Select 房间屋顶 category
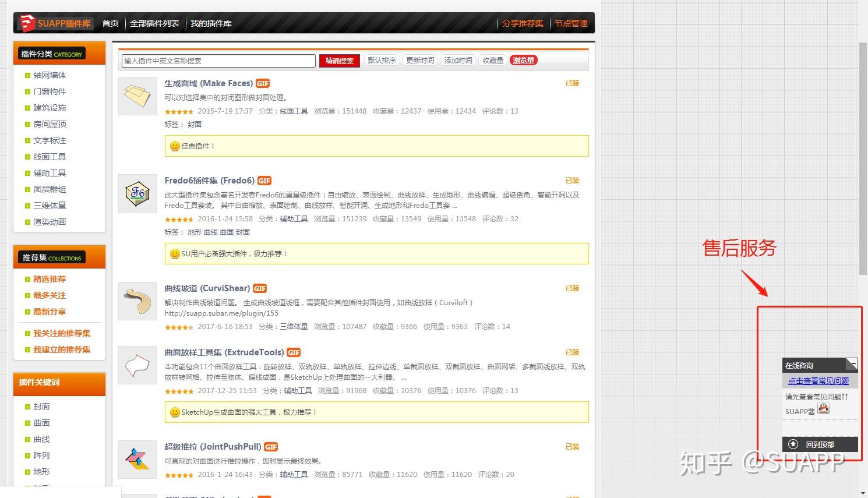 pyautogui.click(x=50, y=124)
